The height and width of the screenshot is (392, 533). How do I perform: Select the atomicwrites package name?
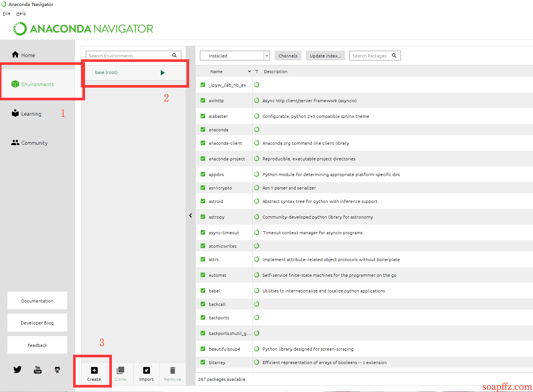click(223, 246)
